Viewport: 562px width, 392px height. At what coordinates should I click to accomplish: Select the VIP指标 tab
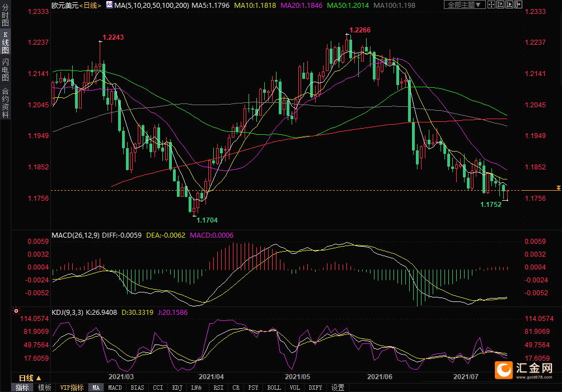pos(72,388)
